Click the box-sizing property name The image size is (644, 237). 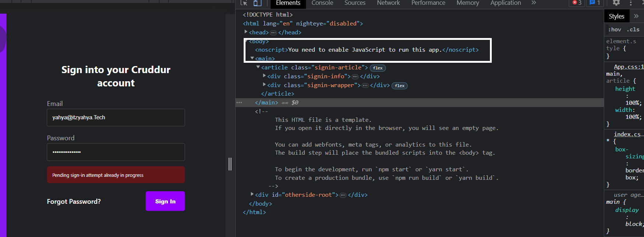[629, 153]
